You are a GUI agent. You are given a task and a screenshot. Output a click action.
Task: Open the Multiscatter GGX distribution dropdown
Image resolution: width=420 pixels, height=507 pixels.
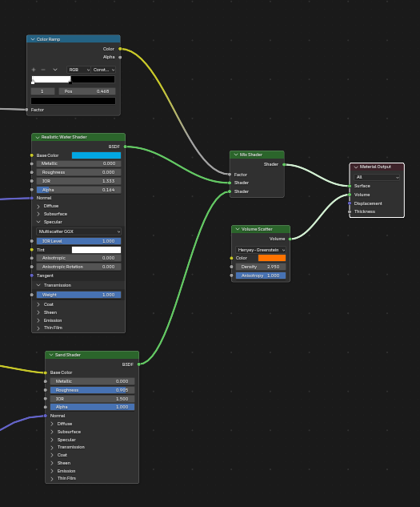(x=79, y=231)
